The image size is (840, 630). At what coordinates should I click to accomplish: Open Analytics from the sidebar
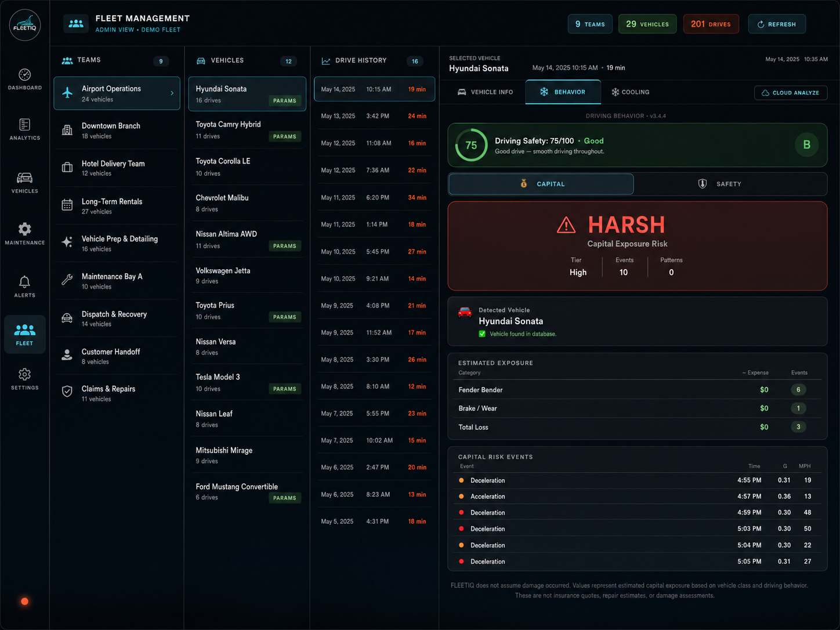click(24, 129)
